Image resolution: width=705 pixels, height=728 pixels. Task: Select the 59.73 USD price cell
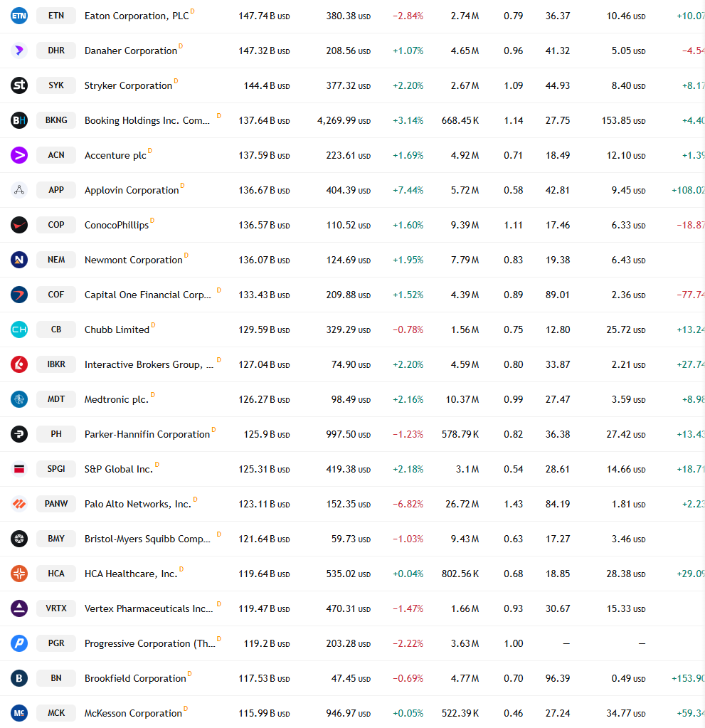click(351, 539)
